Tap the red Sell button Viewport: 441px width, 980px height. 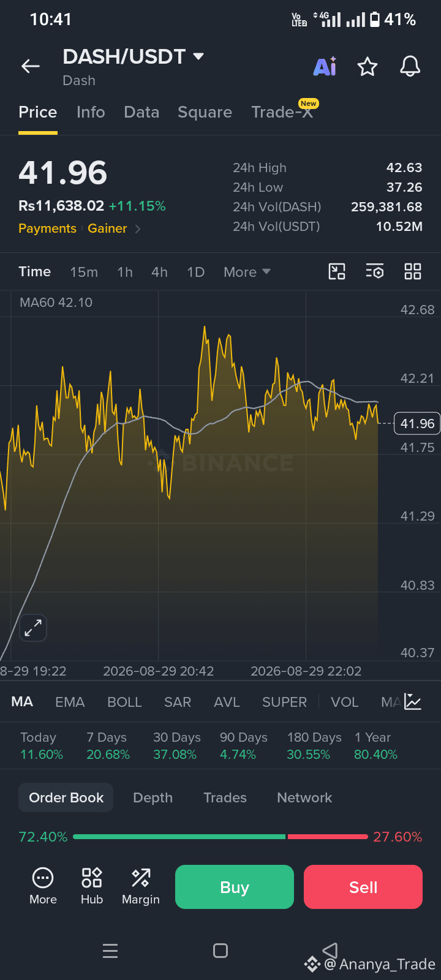[x=363, y=887]
